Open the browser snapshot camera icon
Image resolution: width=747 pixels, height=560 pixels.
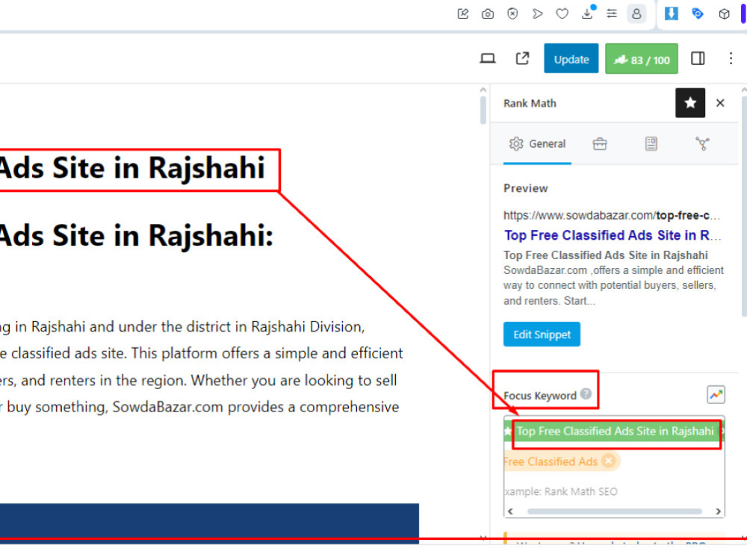tap(487, 13)
